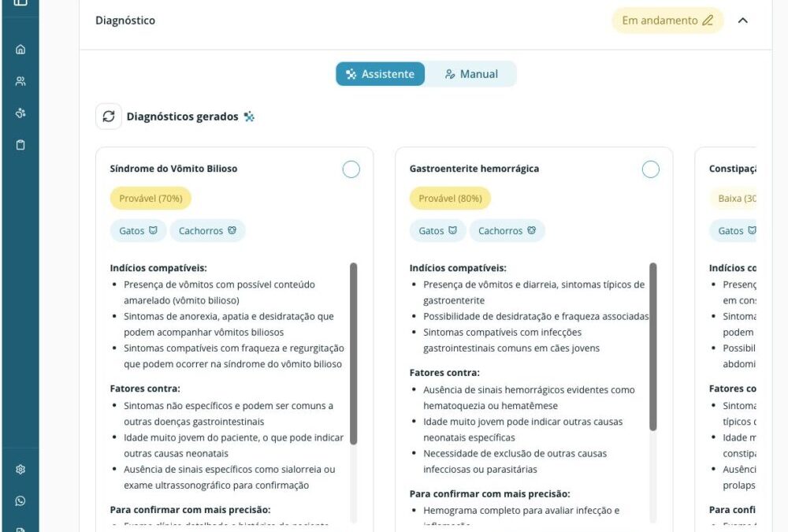Open the clipboard records sidebar icon

pyautogui.click(x=20, y=145)
